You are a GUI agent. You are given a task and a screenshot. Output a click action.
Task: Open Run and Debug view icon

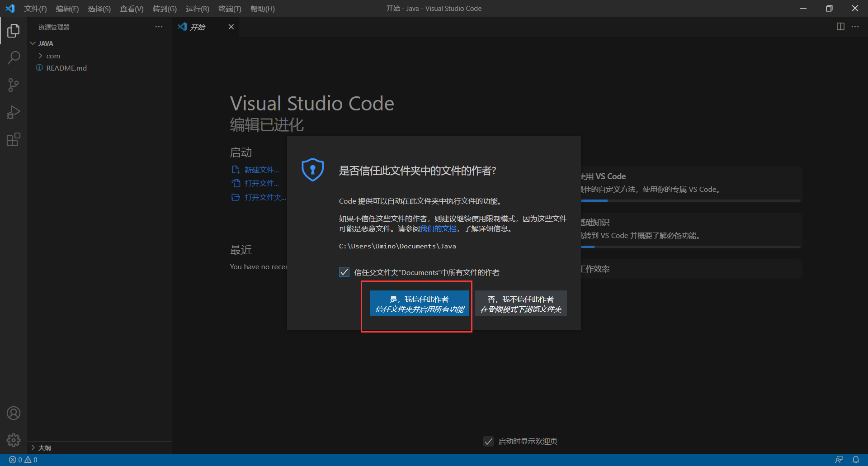click(14, 112)
